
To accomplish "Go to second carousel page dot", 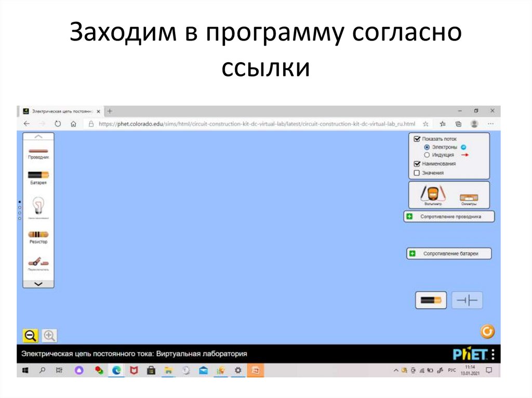I will [19, 208].
